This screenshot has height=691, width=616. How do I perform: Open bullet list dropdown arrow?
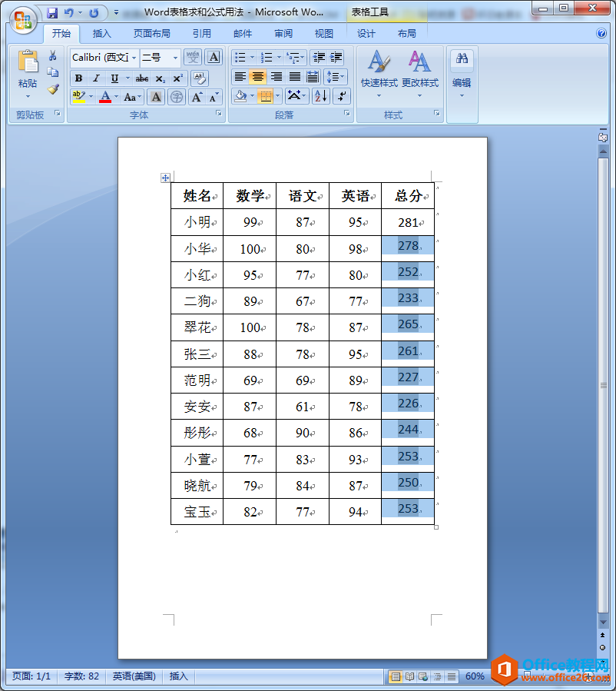(252, 58)
